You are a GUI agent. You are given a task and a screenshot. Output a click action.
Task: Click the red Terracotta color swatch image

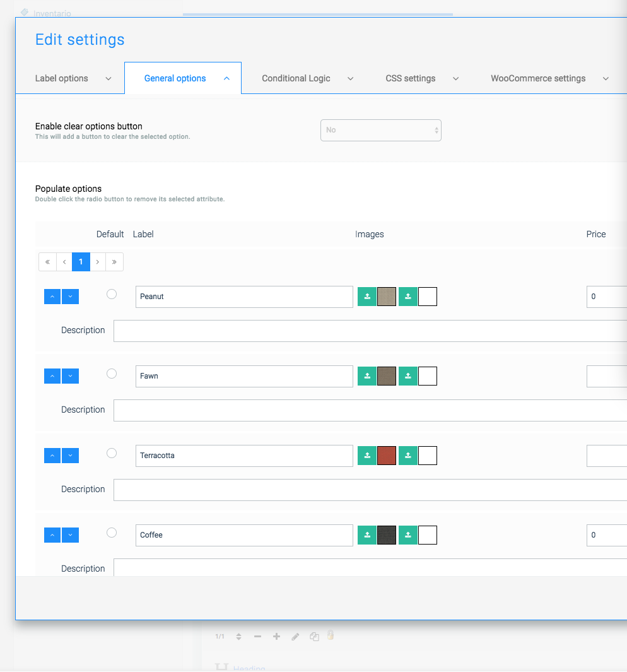tap(387, 456)
